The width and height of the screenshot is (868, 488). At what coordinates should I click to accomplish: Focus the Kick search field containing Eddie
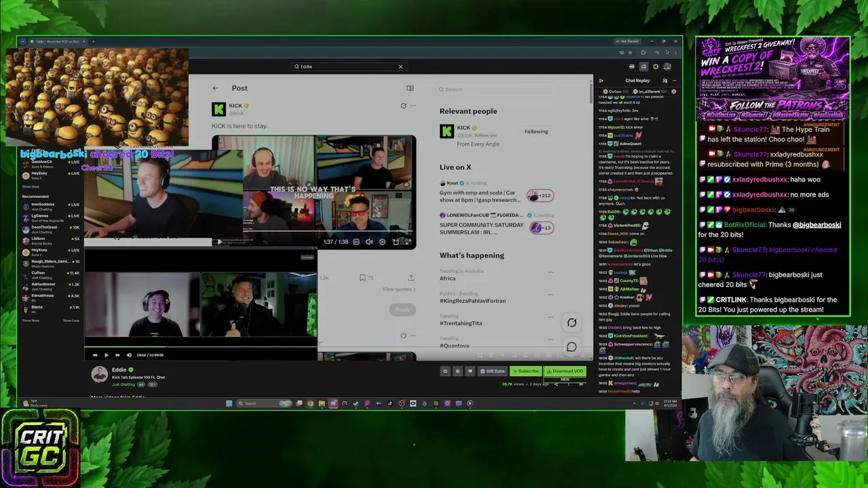[349, 66]
